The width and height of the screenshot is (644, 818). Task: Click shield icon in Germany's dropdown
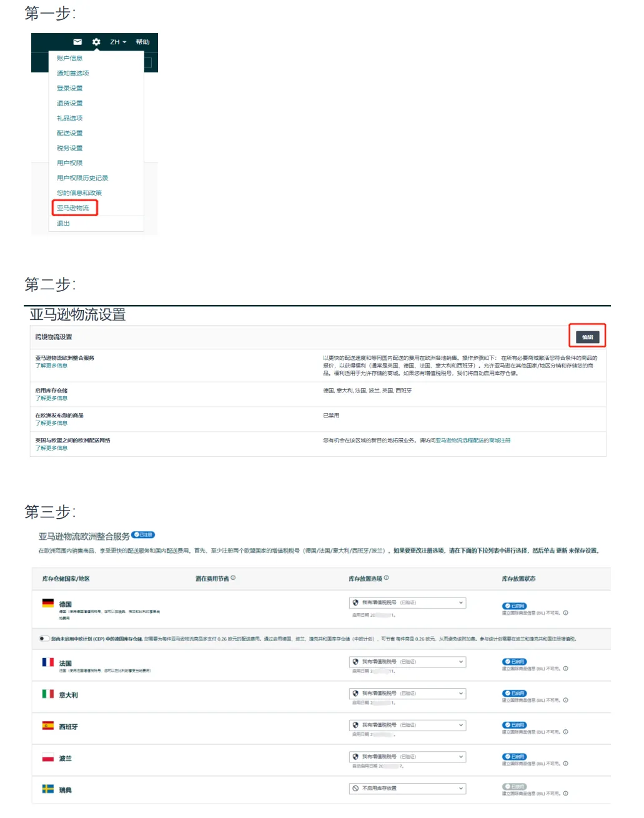click(355, 603)
